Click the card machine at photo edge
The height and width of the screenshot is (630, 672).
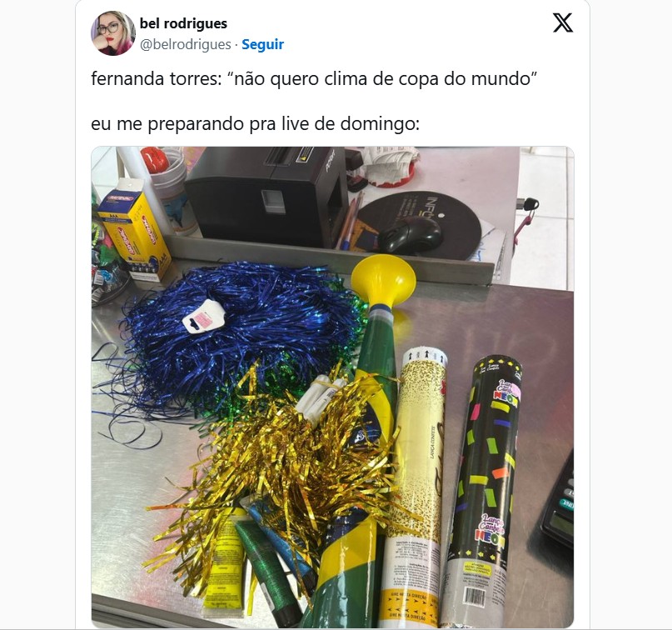click(x=558, y=500)
